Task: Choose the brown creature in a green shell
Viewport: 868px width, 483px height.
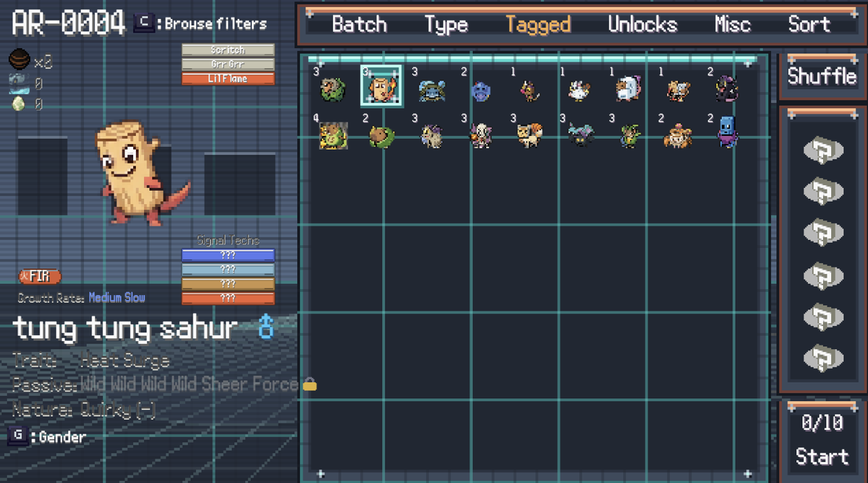Action: click(x=381, y=136)
